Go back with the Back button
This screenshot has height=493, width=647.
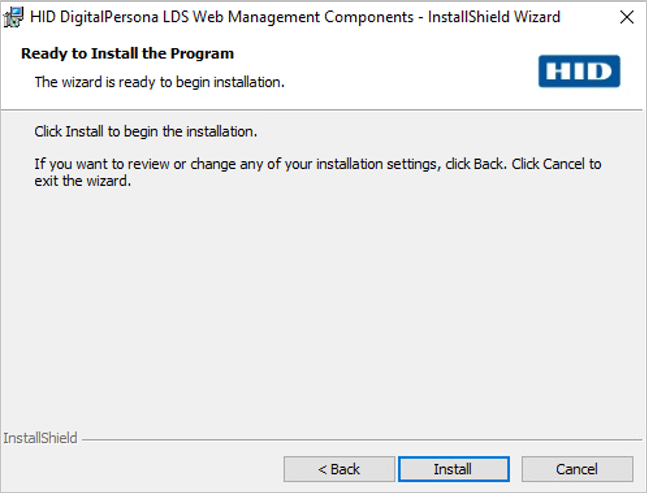coord(339,469)
